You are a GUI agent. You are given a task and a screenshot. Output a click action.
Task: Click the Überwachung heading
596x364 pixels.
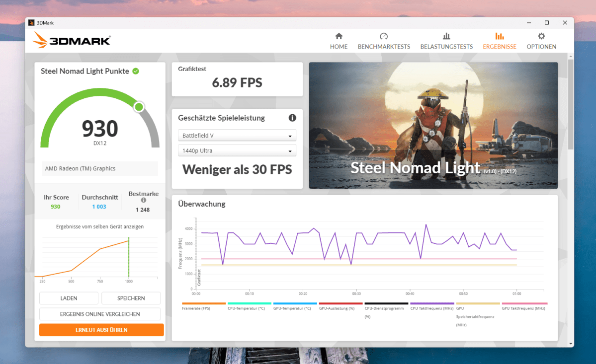pos(202,204)
